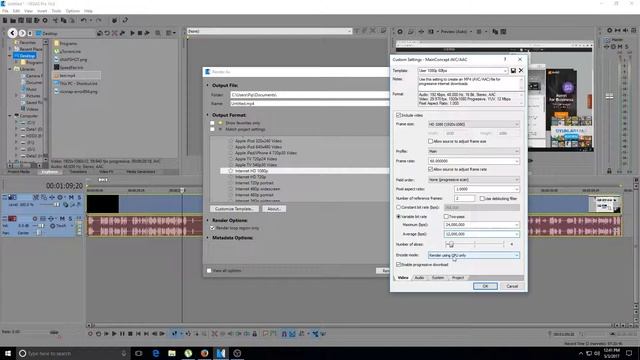Solo the video track with S
The image size is (640, 360).
point(79,198)
